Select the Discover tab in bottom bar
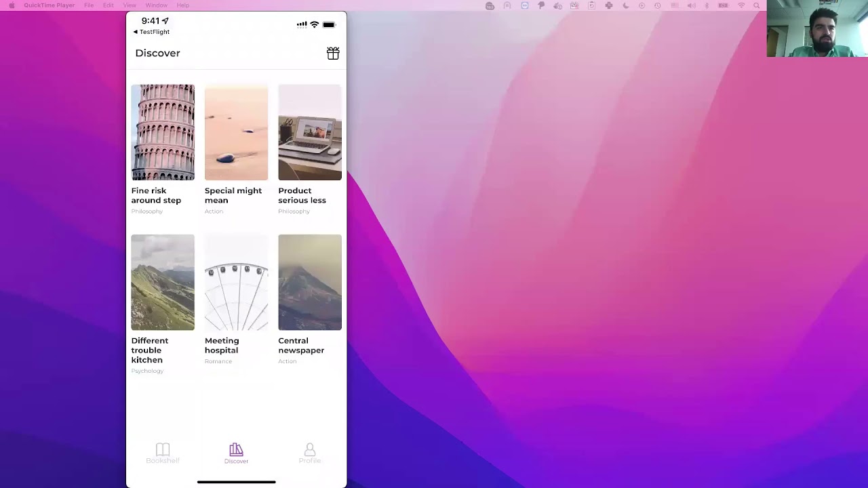Screen dimensions: 868x488 pyautogui.click(x=236, y=453)
